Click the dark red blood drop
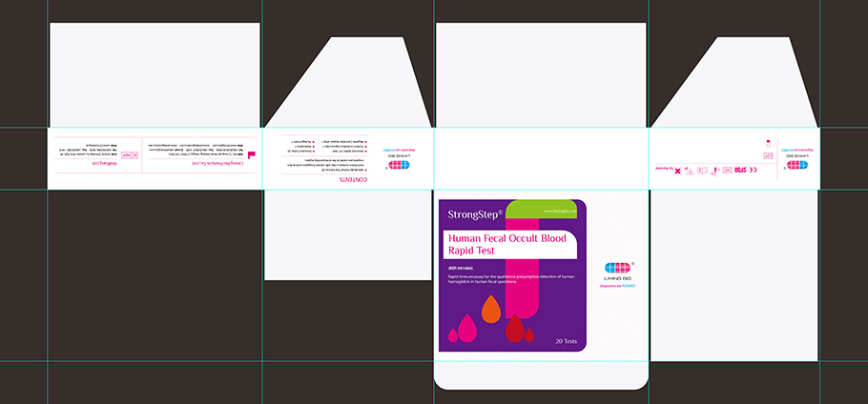Screen dimensions: 868x404 pos(514,328)
